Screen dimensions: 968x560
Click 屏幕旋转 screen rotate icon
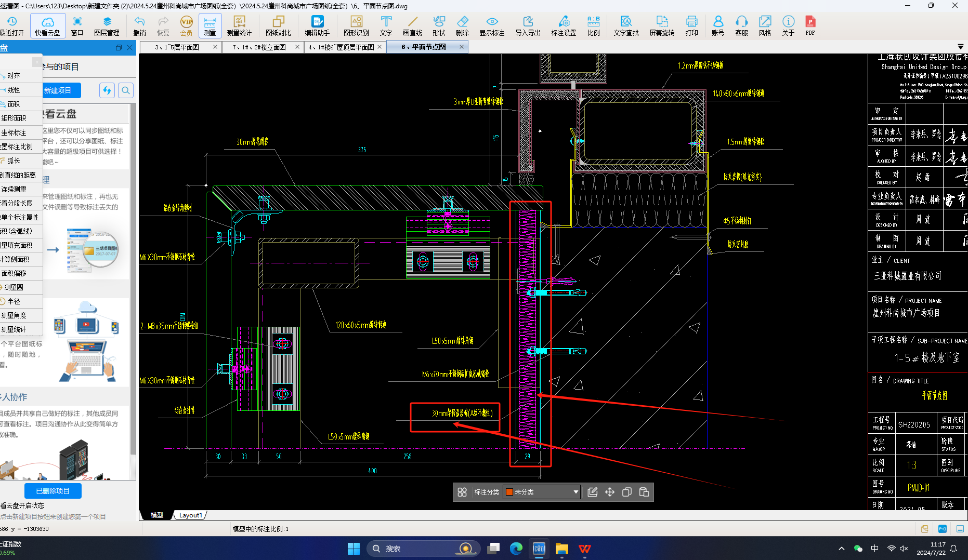(x=662, y=26)
